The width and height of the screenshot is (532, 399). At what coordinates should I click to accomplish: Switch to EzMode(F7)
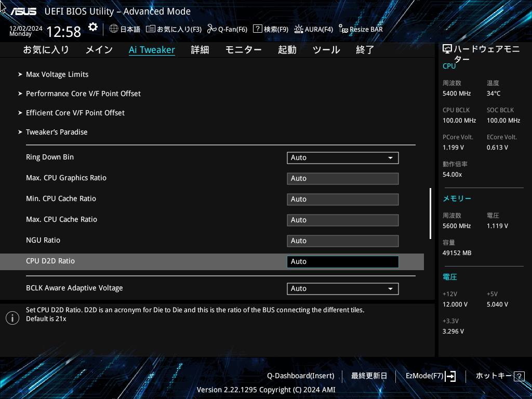424,376
